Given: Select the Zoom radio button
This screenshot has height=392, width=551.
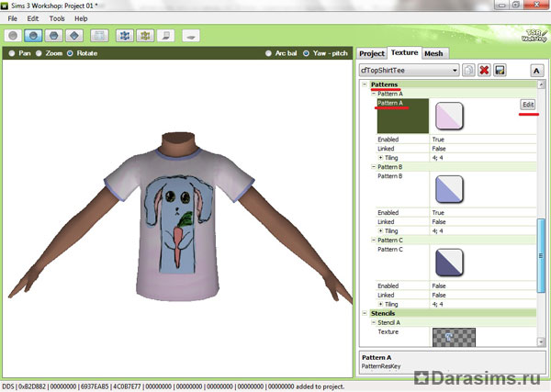Looking at the screenshot, I should pyautogui.click(x=39, y=53).
